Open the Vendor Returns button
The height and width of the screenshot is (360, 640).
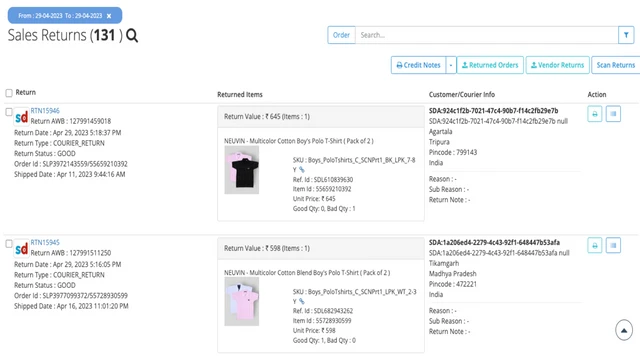pos(558,65)
